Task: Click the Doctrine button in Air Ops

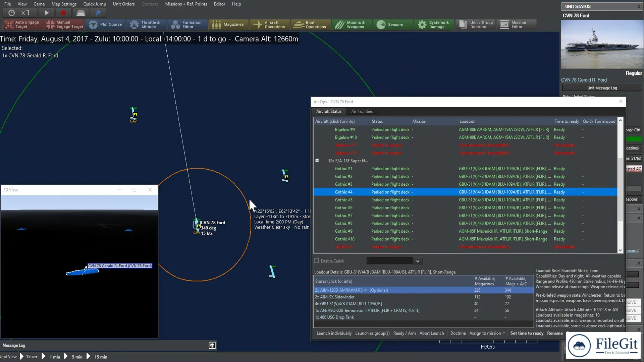Action: coord(458,333)
